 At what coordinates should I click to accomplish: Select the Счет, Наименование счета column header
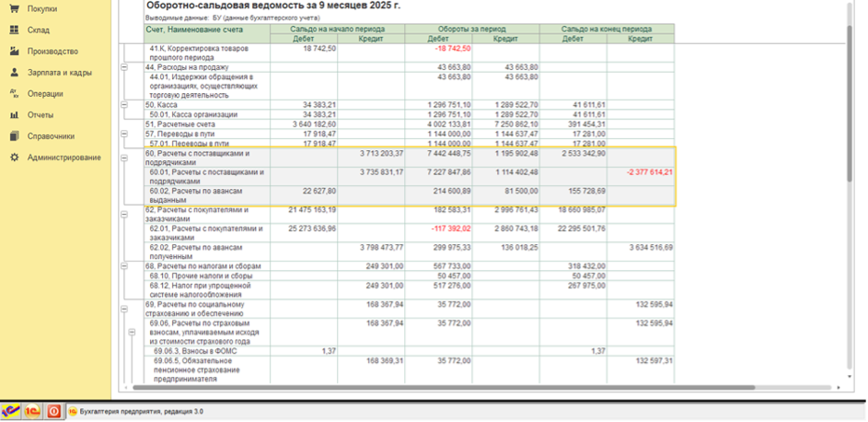pos(207,33)
